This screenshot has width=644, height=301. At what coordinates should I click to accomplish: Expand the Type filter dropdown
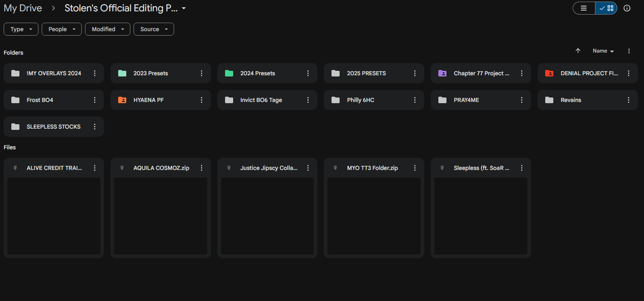click(x=21, y=29)
